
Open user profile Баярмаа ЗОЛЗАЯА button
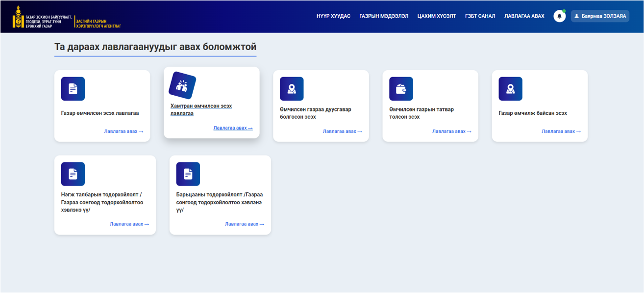600,16
